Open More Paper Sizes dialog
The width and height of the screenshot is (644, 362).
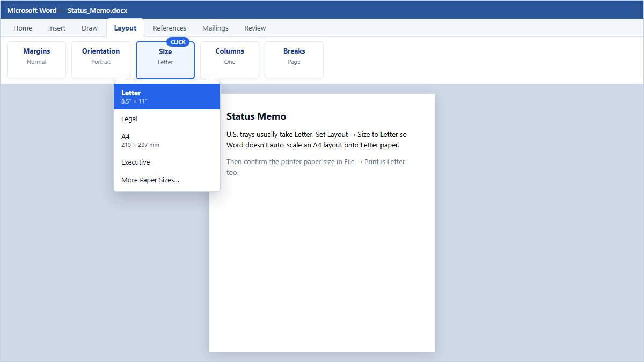click(x=167, y=180)
